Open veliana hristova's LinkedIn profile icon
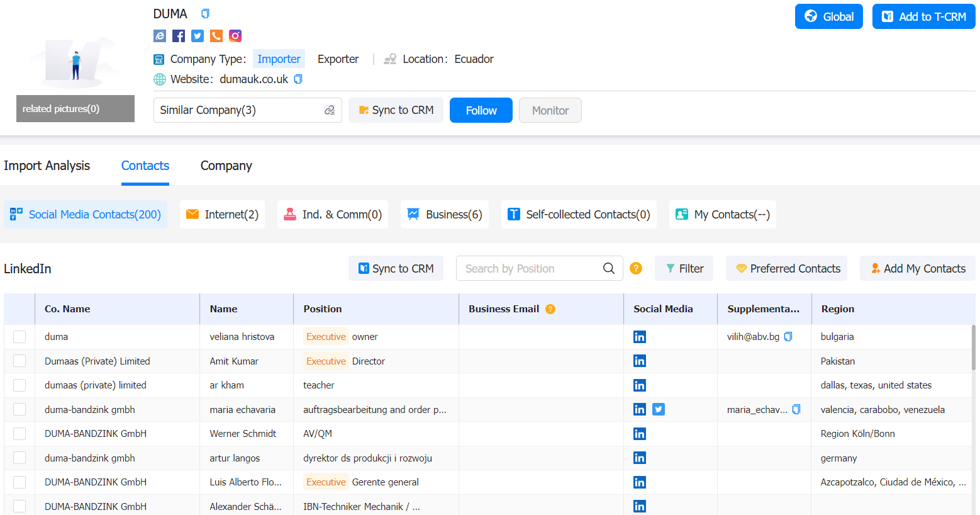980x515 pixels. [x=640, y=337]
